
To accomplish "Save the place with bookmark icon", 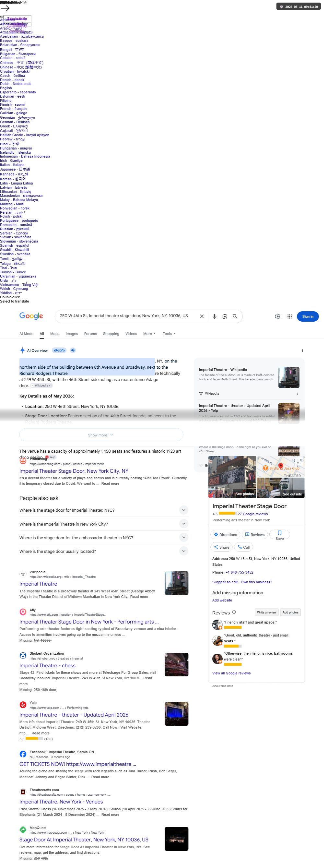I will [x=283, y=541].
